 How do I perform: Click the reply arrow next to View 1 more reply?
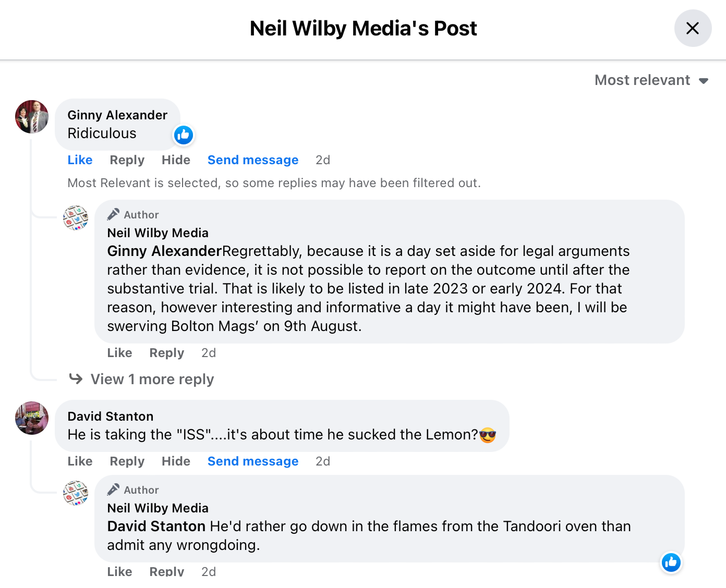[76, 379]
